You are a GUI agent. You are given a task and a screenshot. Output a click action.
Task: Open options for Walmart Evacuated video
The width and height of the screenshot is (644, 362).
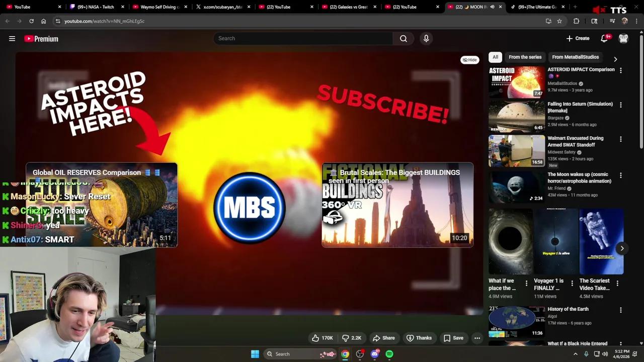pyautogui.click(x=621, y=139)
